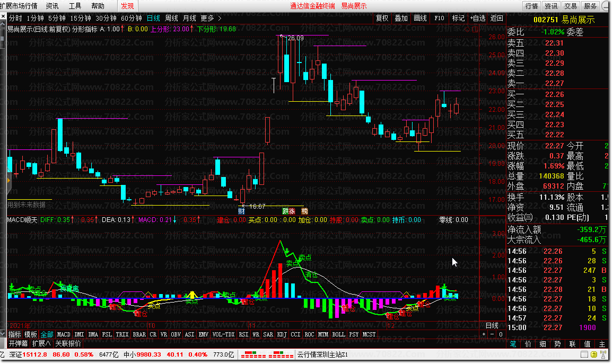The width and height of the screenshot is (613, 364).
Task: Click the 画线 drawing tool
Action: (x=421, y=19)
